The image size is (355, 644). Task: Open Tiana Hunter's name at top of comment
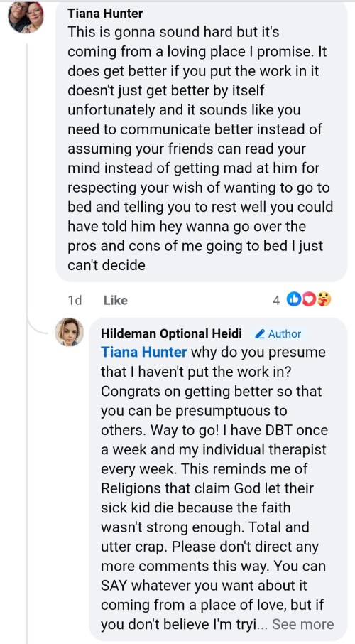click(x=105, y=13)
